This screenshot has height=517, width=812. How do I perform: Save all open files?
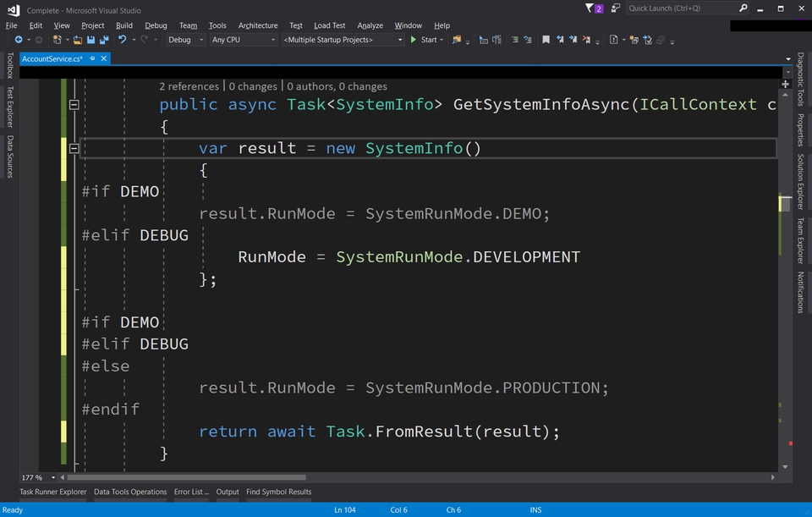pyautogui.click(x=103, y=39)
